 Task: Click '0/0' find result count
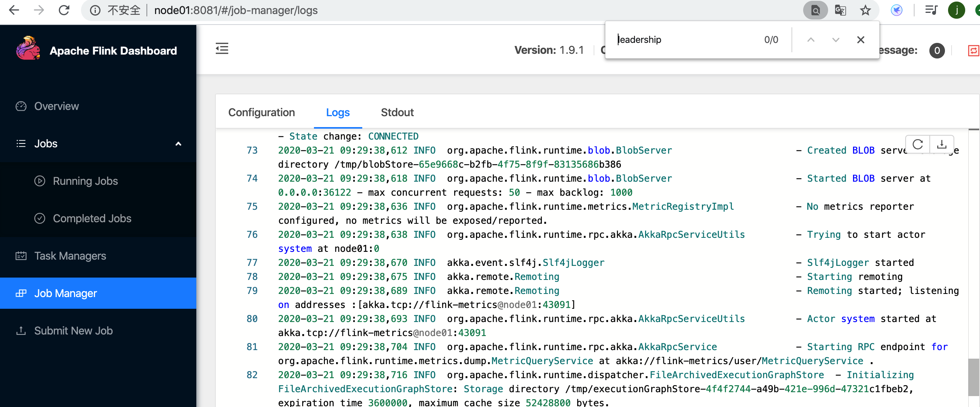pyautogui.click(x=771, y=40)
